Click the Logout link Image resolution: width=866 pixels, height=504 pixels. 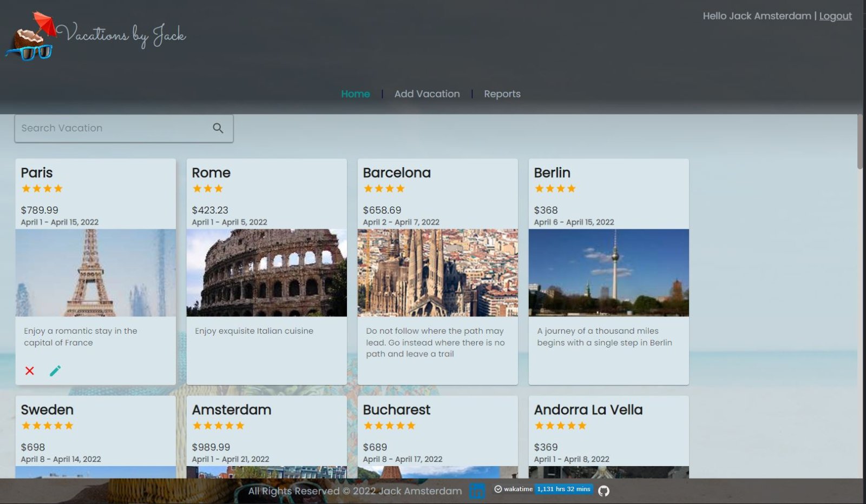tap(835, 16)
